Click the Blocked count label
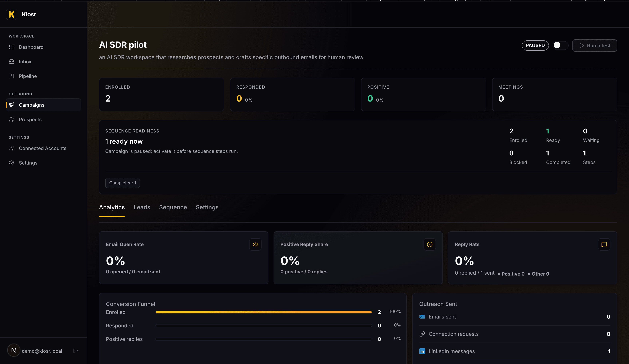The width and height of the screenshot is (629, 364). pyautogui.click(x=518, y=162)
